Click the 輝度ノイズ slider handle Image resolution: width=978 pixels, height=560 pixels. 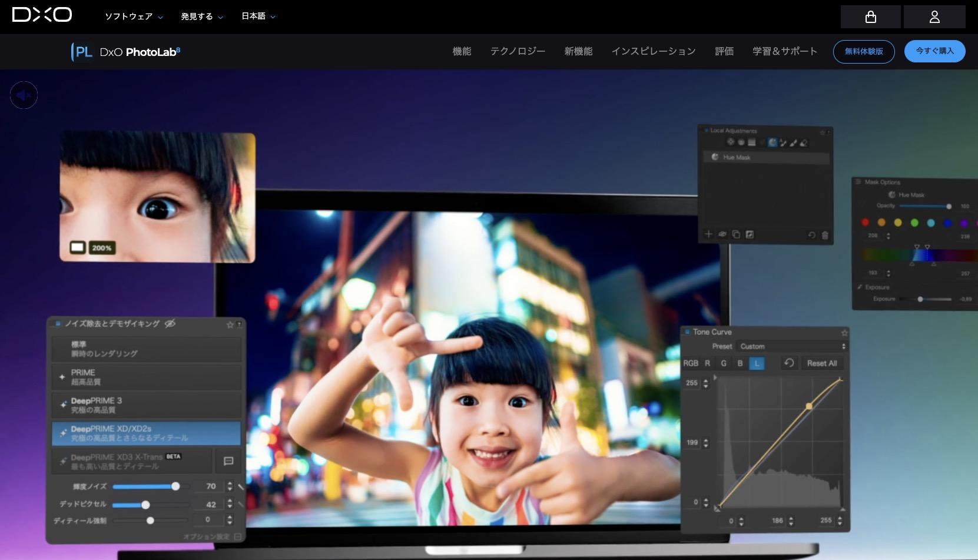pos(175,486)
